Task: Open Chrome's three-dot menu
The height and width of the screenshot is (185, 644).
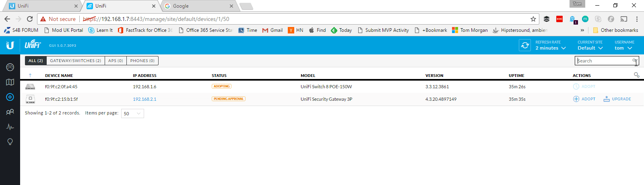Action: click(637, 19)
